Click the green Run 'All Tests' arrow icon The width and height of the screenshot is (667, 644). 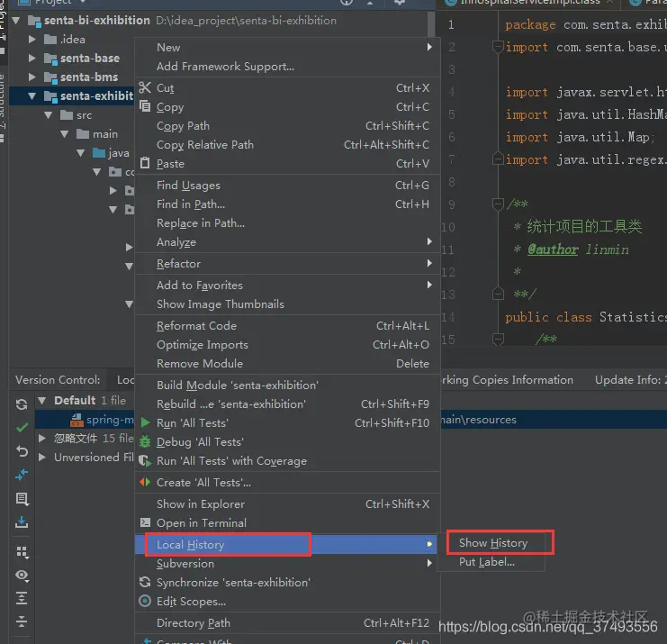(146, 422)
